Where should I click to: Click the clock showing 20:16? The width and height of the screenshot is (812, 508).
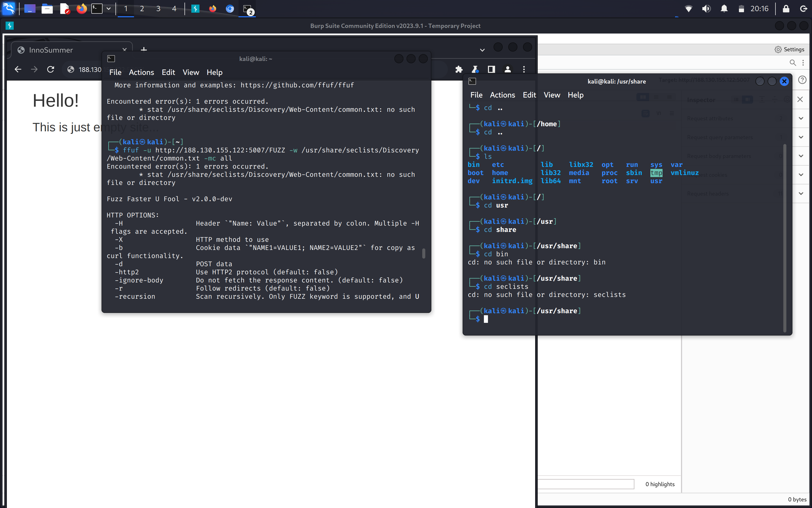(x=759, y=9)
